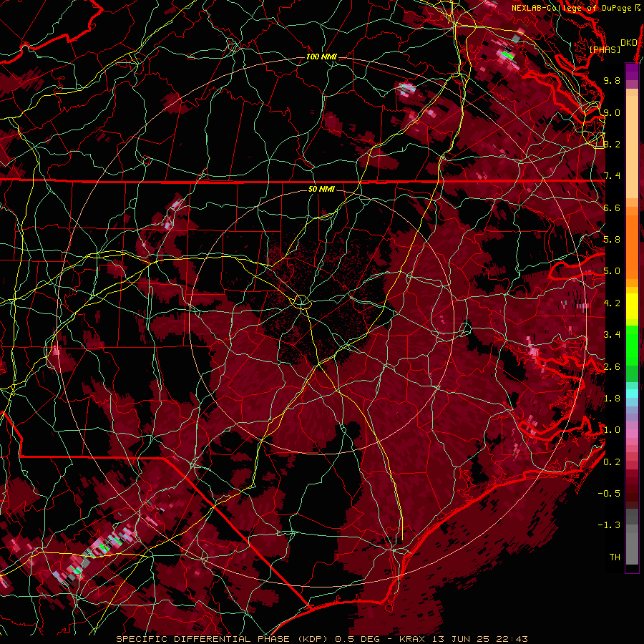Image resolution: width=644 pixels, height=644 pixels.
Task: Click the NEXLAB-College of DuPage label
Action: point(572,8)
